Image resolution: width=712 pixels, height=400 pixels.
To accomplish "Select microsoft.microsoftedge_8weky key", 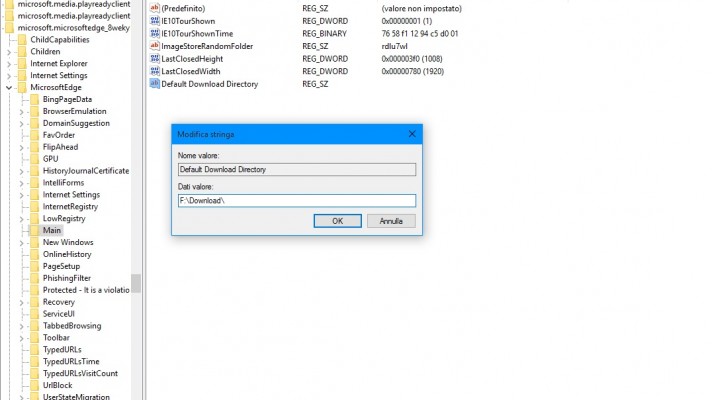I will point(74,28).
